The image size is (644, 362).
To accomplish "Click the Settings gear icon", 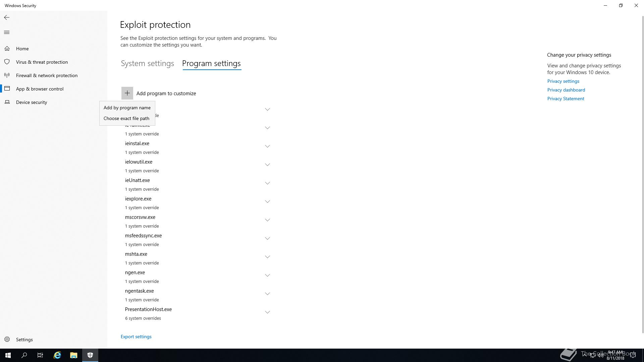I will pos(7,340).
